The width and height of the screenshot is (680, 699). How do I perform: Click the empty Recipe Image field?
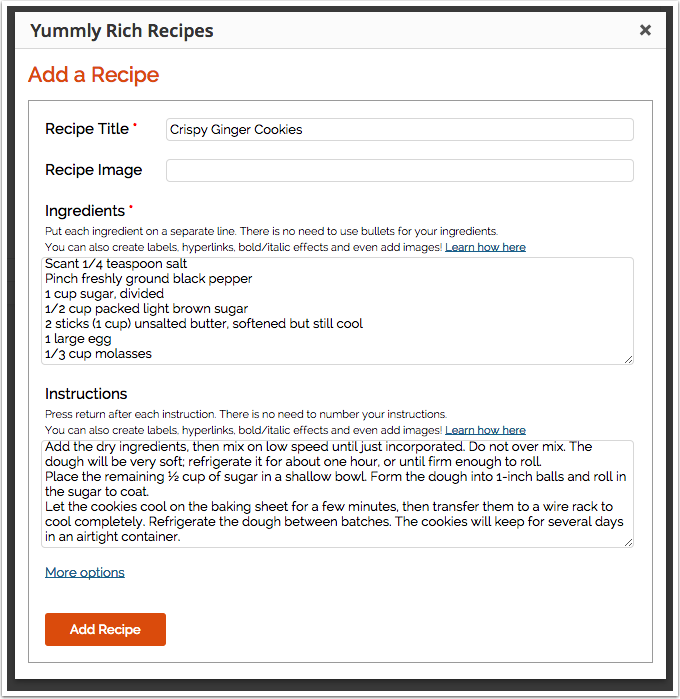400,170
